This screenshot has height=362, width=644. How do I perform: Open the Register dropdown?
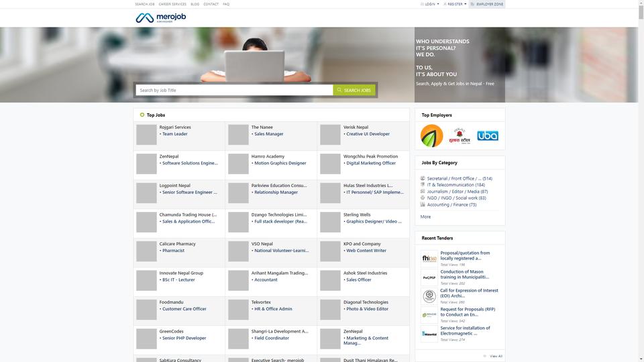(x=455, y=4)
